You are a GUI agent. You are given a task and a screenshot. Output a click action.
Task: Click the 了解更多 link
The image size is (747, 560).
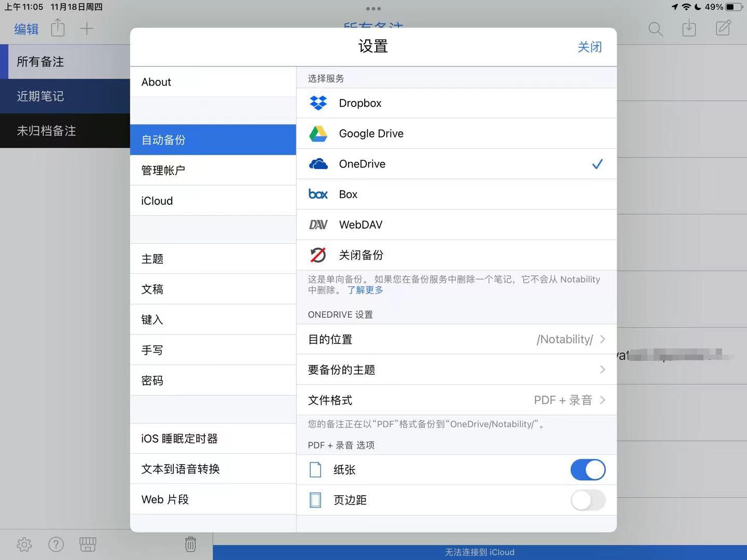[365, 290]
